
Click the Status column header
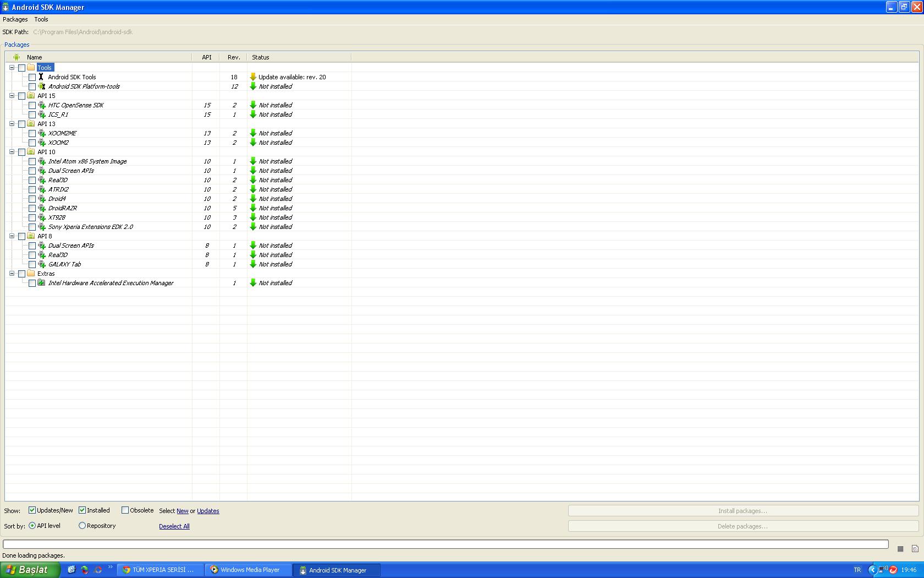299,57
